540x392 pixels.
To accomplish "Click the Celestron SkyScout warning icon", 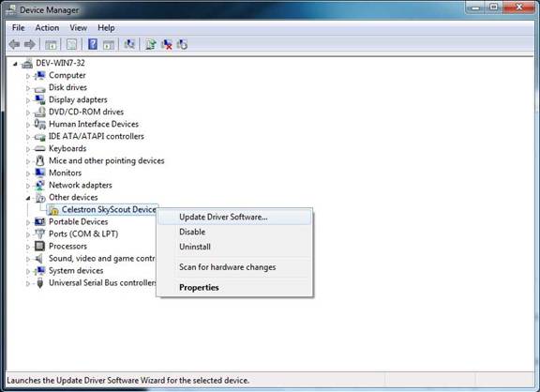I will [x=53, y=210].
